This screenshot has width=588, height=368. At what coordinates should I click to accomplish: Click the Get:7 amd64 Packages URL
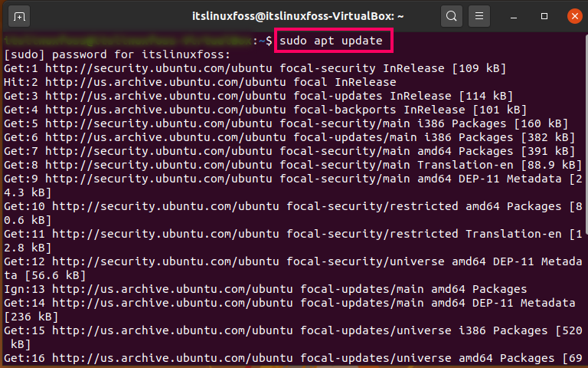pyautogui.click(x=158, y=151)
